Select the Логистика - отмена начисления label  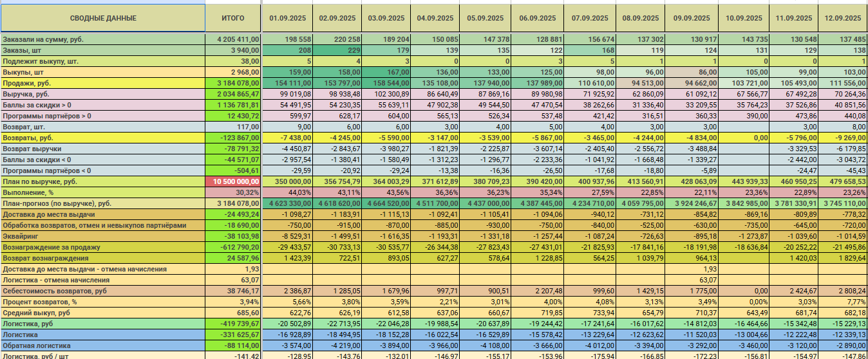pyautogui.click(x=103, y=280)
